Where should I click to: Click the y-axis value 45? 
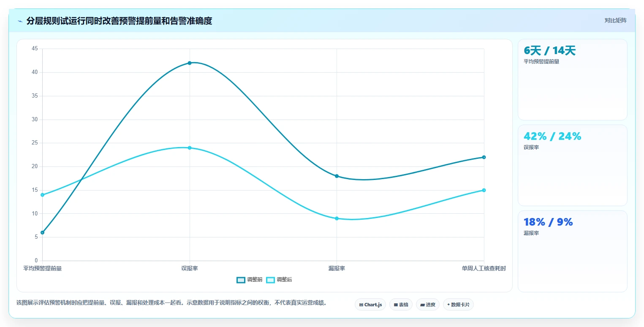click(35, 49)
